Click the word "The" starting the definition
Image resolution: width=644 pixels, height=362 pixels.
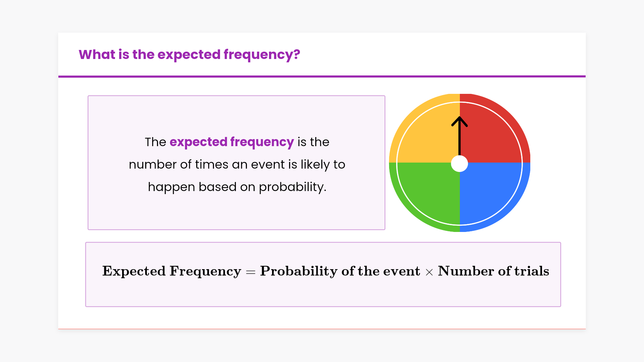click(155, 142)
